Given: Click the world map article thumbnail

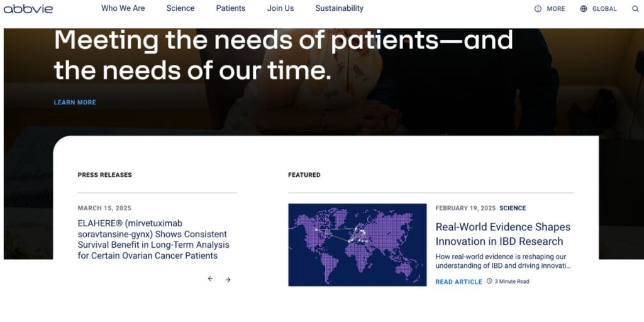Looking at the screenshot, I should tap(357, 245).
